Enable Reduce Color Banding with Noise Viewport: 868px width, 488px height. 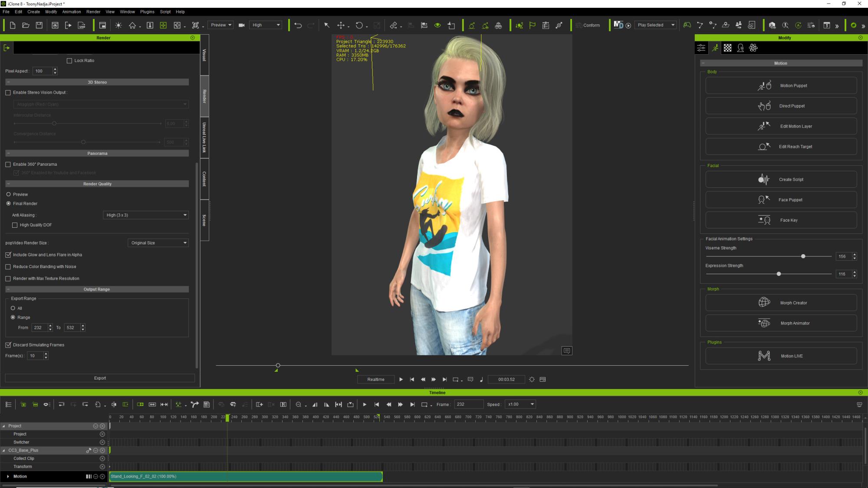(8, 267)
